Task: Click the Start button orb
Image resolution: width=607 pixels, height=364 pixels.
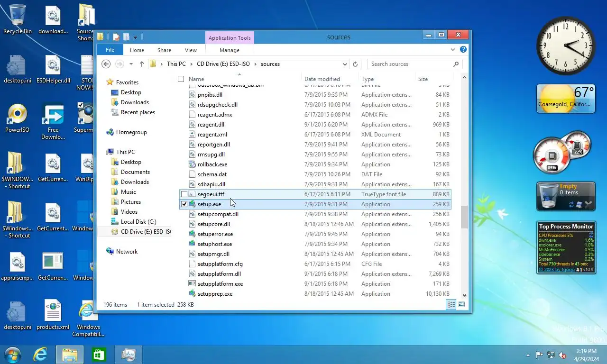Action: tap(12, 355)
